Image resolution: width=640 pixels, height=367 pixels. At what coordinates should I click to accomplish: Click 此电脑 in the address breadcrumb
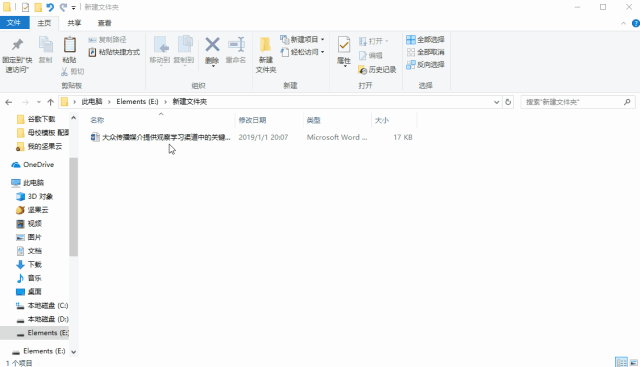coord(92,102)
